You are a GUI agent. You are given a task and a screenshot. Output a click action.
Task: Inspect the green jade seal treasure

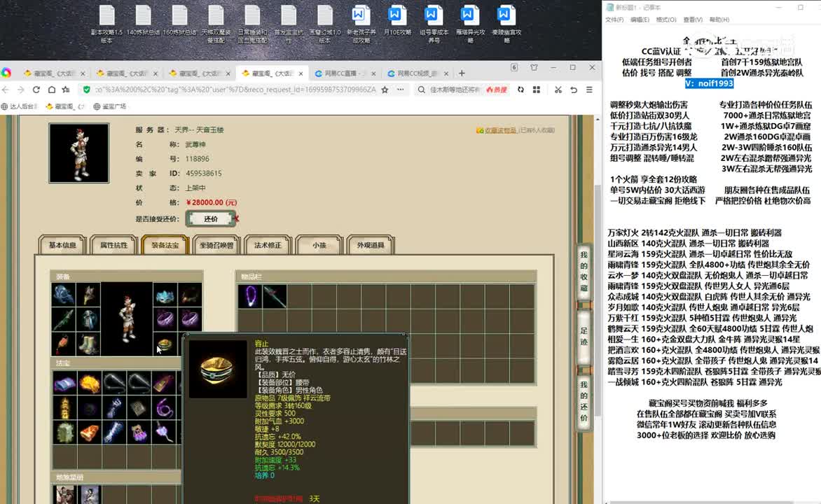click(65, 433)
